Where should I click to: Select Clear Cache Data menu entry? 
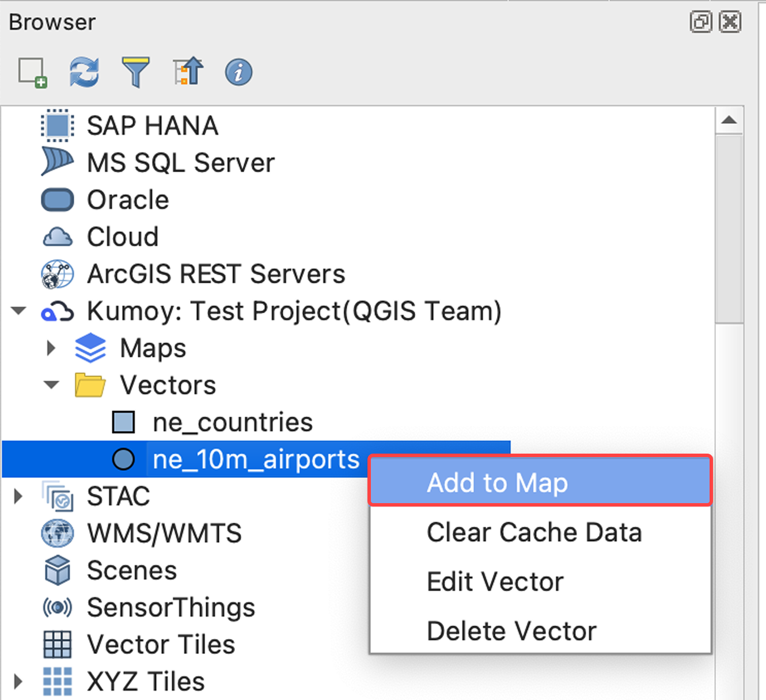click(x=534, y=532)
